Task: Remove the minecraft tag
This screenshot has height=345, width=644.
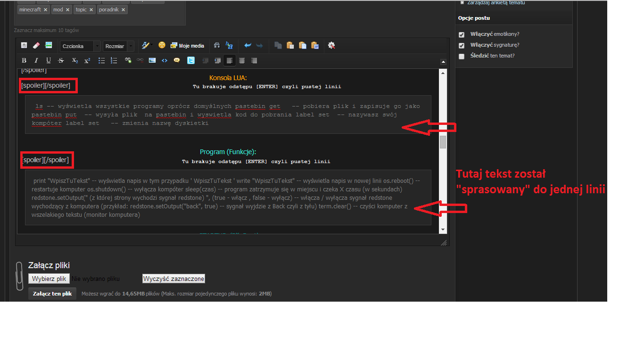Action: 45,9
